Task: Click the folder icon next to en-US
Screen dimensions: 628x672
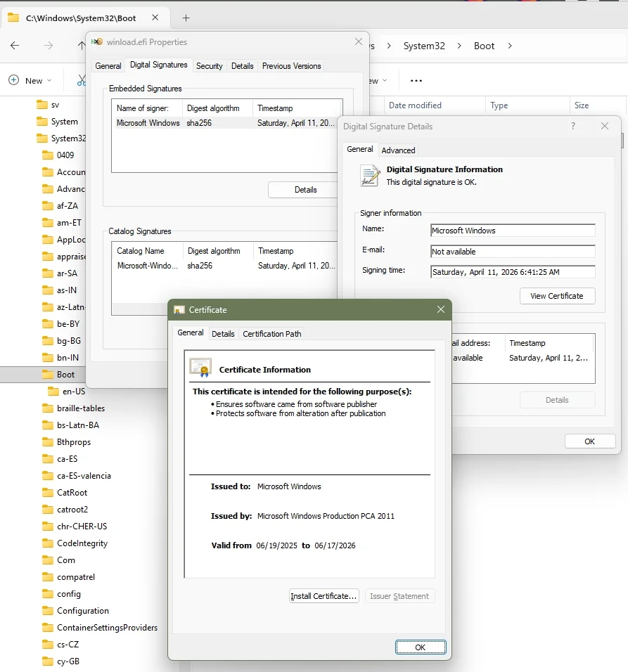Action: (x=53, y=392)
